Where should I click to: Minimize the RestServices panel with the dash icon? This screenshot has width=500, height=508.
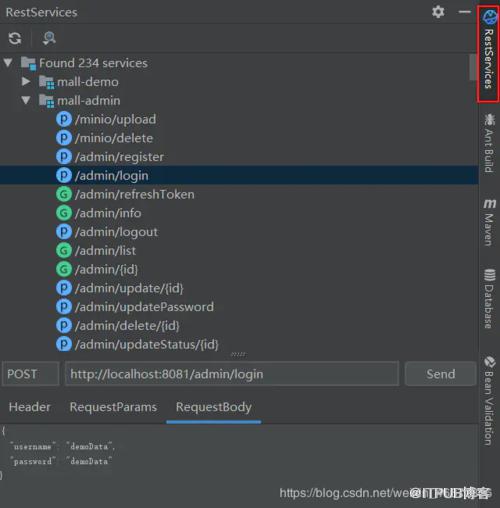pyautogui.click(x=464, y=12)
